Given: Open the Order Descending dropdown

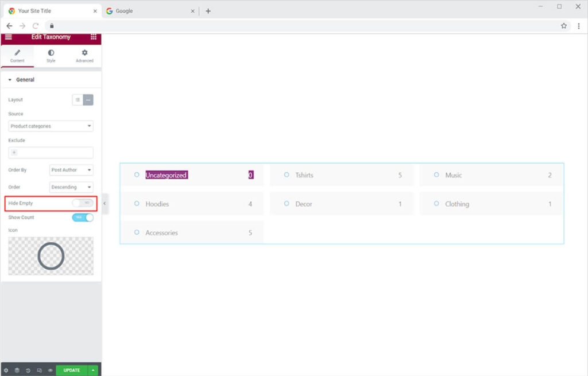Looking at the screenshot, I should tap(71, 187).
